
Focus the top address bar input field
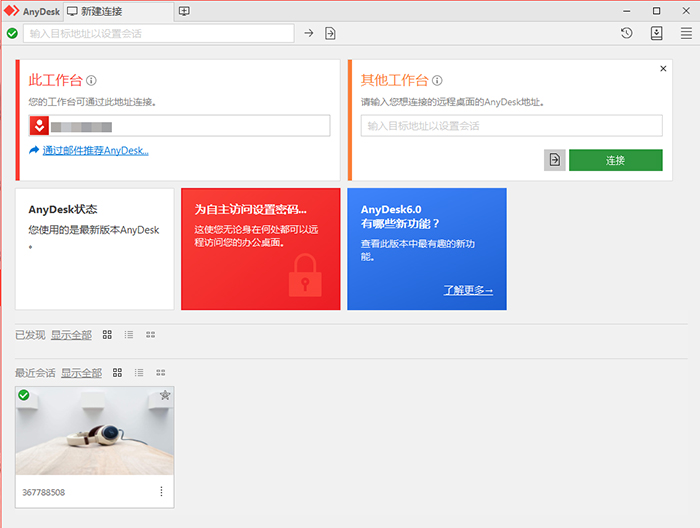coord(158,33)
